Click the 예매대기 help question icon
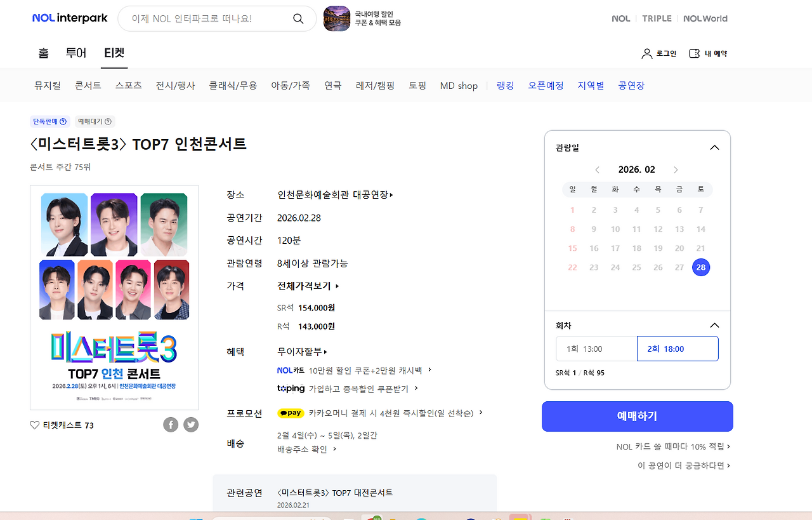The image size is (812, 520). click(x=108, y=121)
